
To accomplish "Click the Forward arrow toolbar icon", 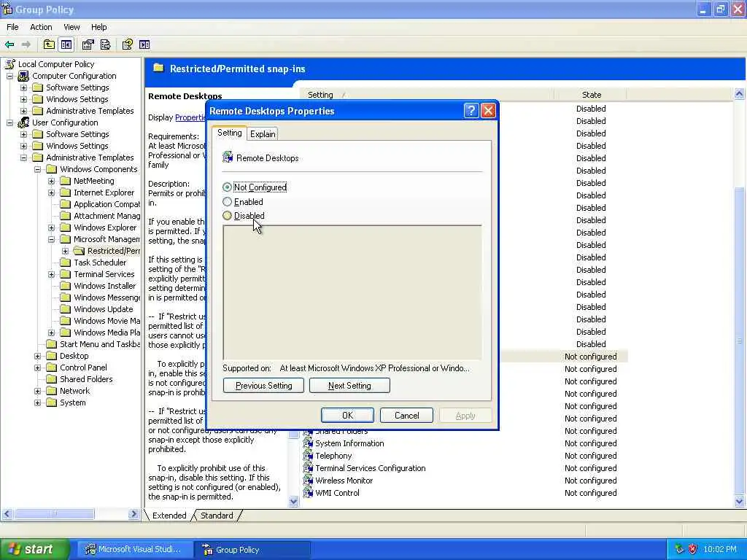I will [x=26, y=44].
